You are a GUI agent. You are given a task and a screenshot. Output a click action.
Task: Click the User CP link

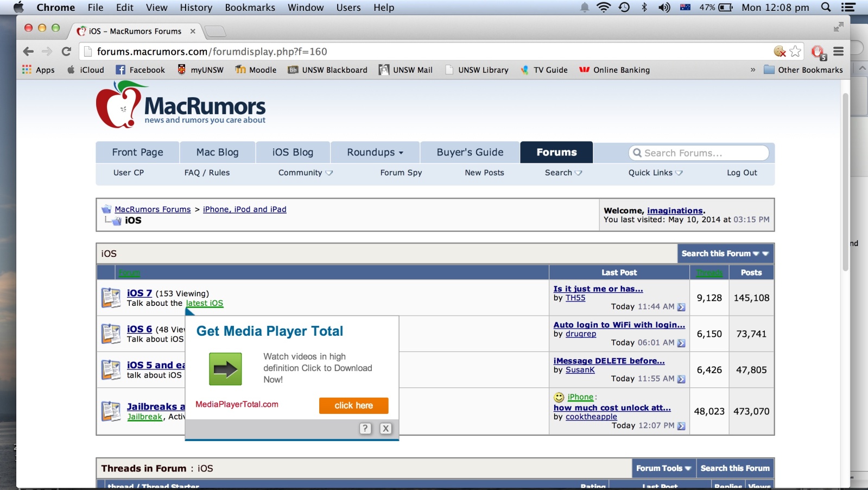129,173
